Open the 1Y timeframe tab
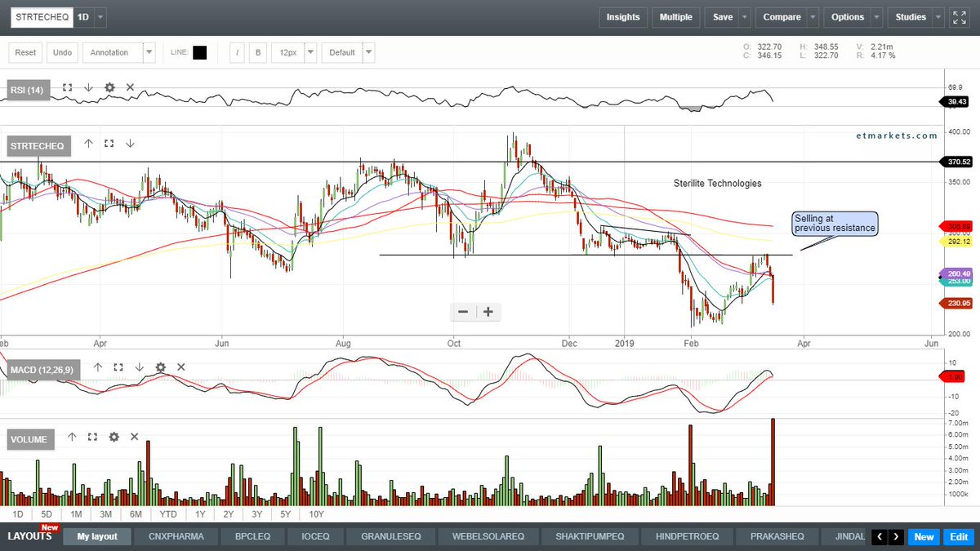The width and height of the screenshot is (980, 551). click(x=200, y=514)
